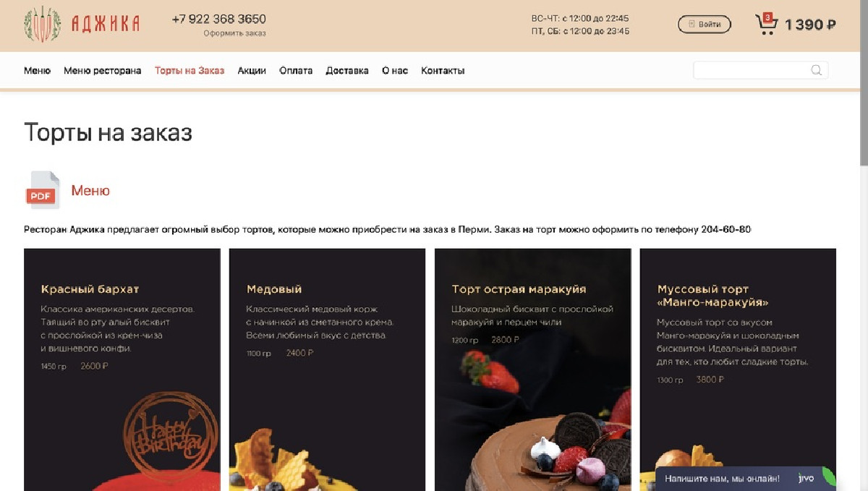This screenshot has width=868, height=491.
Task: Open the Меню navigation item
Action: [x=37, y=71]
